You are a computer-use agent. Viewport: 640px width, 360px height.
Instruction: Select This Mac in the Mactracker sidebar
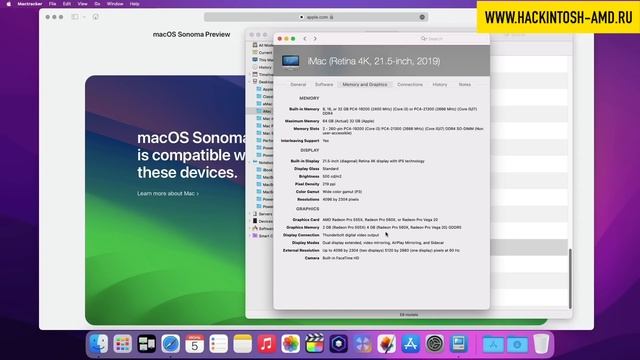pyautogui.click(x=262, y=60)
